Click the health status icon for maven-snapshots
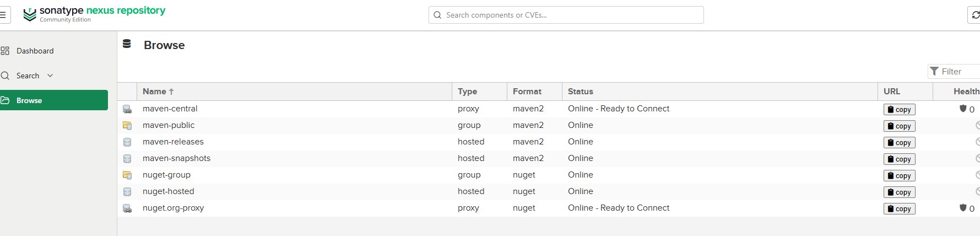 point(977,159)
